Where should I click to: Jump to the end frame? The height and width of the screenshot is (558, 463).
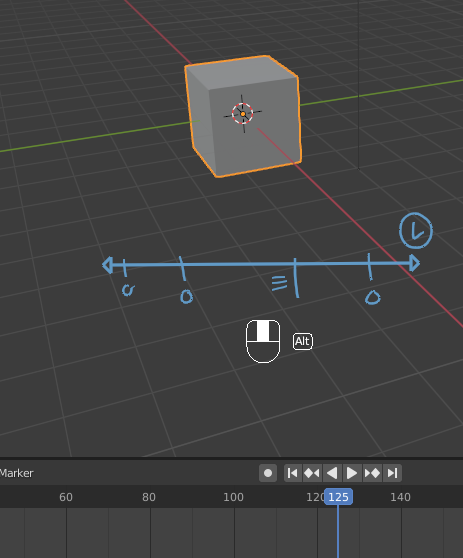[x=392, y=473]
